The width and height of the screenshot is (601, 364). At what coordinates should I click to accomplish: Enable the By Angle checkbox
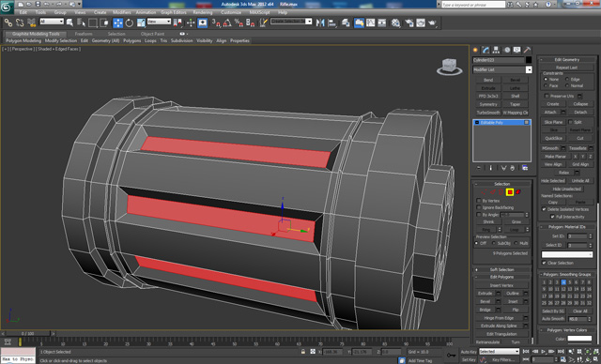pos(479,215)
